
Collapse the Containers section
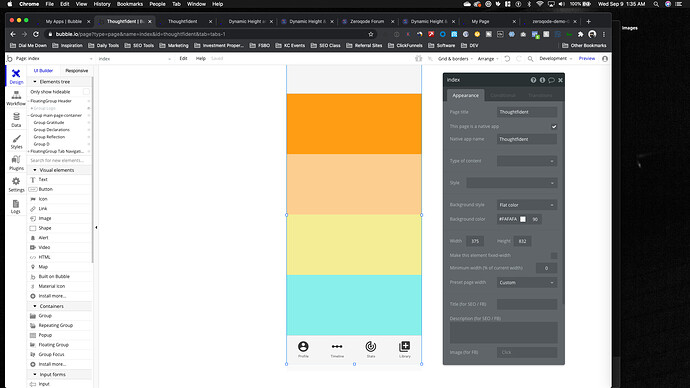(x=35, y=306)
